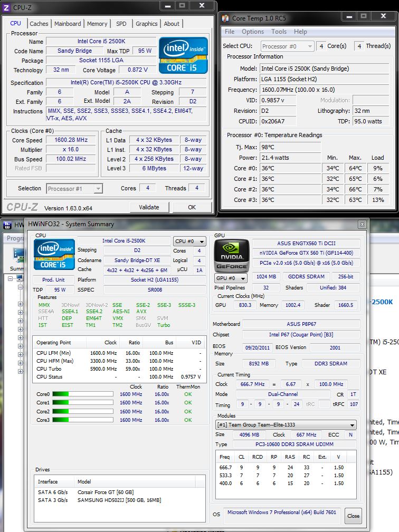Click the Core1 usage bar in HWiNFO32
Image resolution: width=399 pixels, height=532 pixels.
83,403
